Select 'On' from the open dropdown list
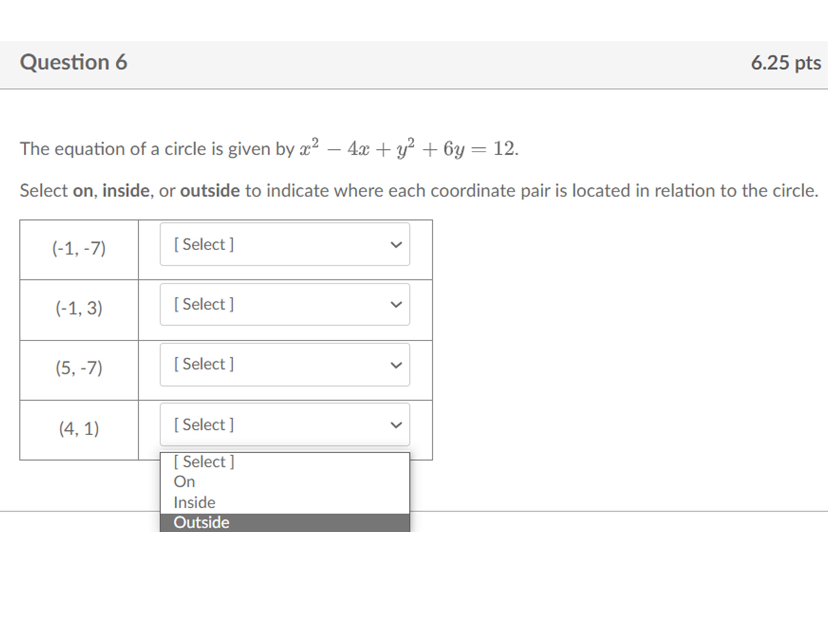The image size is (840, 630). (x=184, y=482)
